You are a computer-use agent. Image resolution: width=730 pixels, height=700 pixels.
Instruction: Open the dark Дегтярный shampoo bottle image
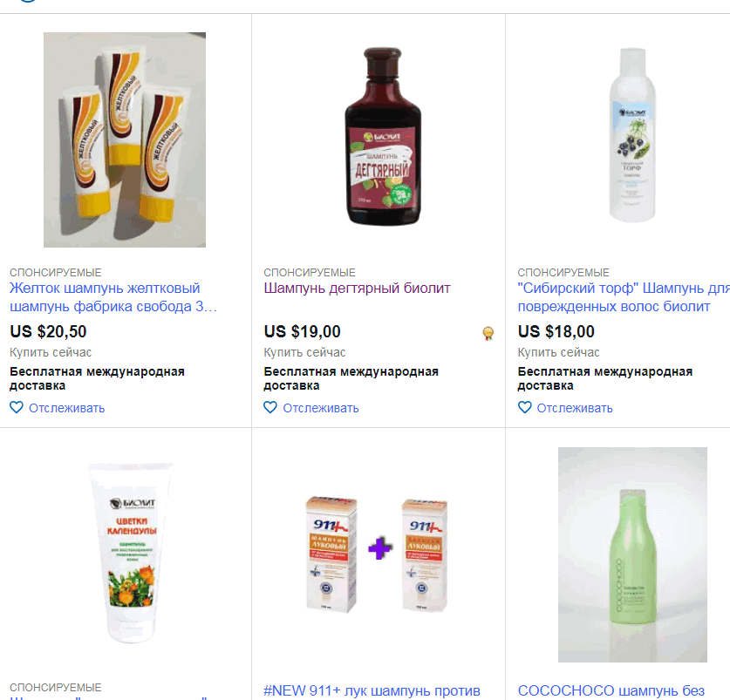[x=379, y=139]
